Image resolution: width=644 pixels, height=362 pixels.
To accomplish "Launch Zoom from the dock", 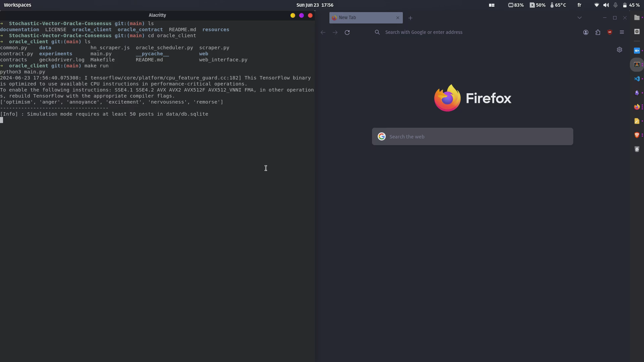I will coord(637,51).
